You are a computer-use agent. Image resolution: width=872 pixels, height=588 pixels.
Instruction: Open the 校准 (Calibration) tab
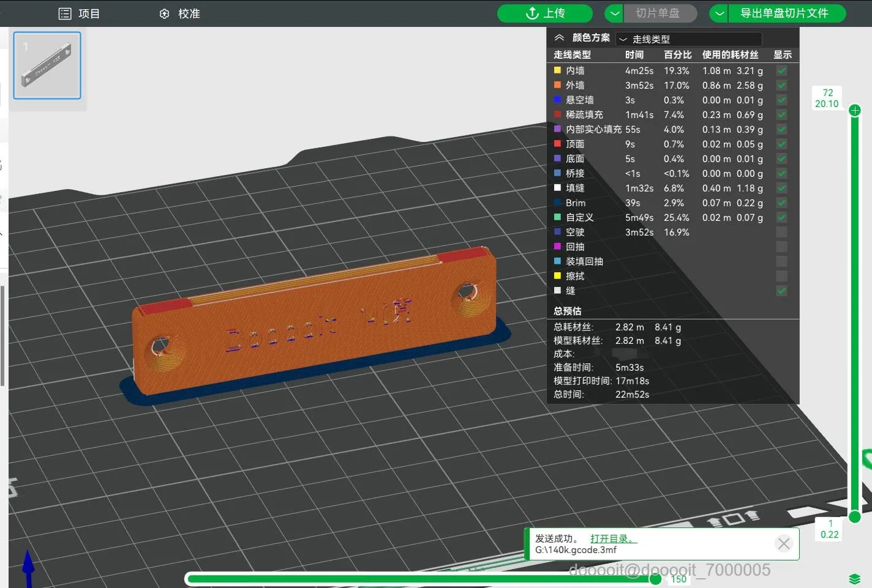pos(179,13)
